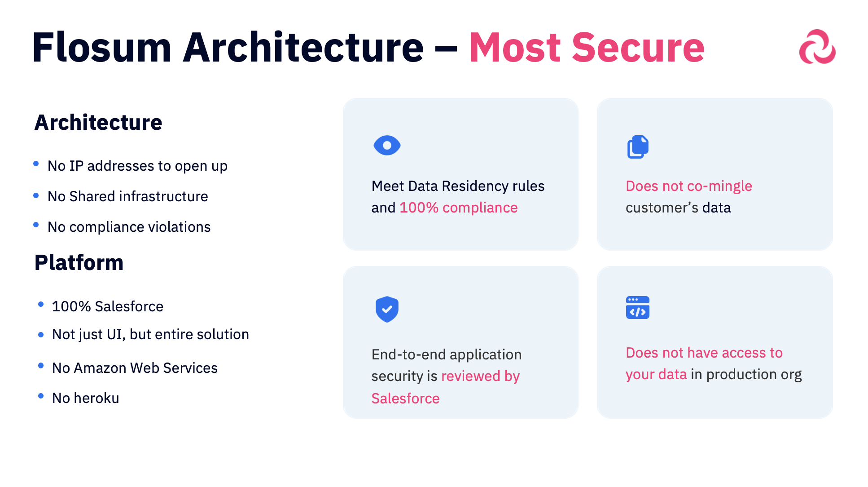This screenshot has width=868, height=487.
Task: Click the pink '100% compliance' text
Action: click(x=458, y=208)
